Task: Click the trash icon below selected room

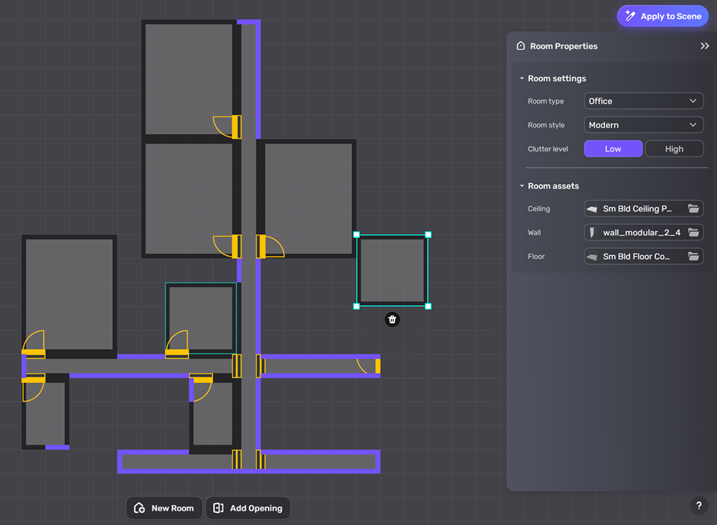Action: [392, 320]
